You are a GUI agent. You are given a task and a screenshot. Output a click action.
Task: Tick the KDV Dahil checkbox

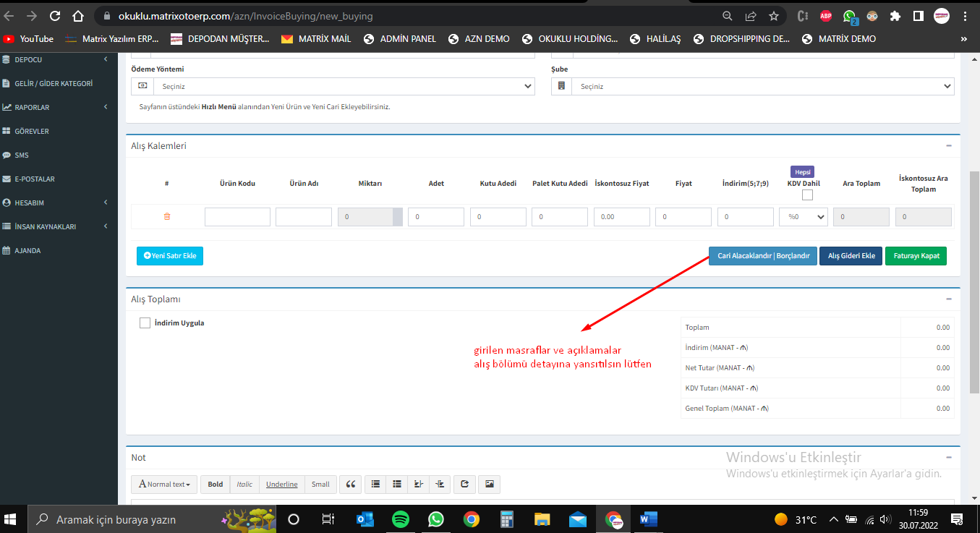pyautogui.click(x=807, y=195)
